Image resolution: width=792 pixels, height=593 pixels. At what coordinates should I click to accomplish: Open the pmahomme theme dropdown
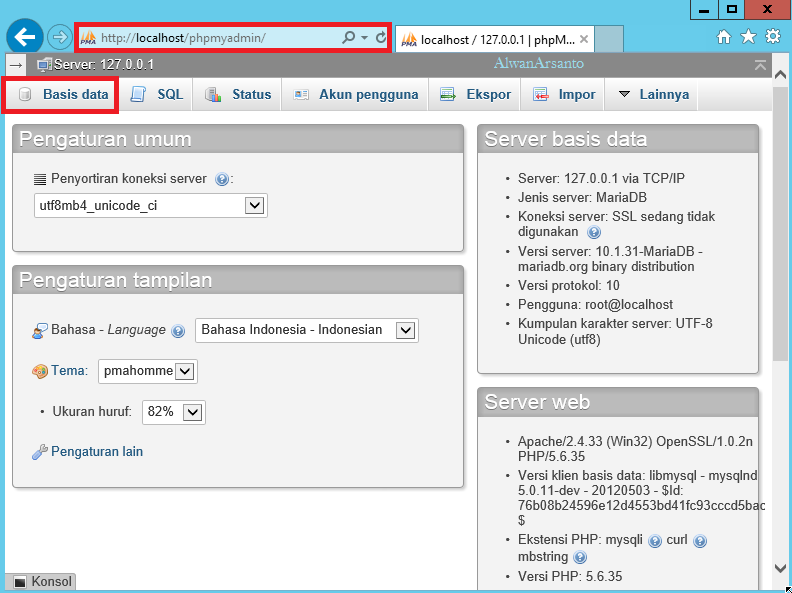[147, 371]
